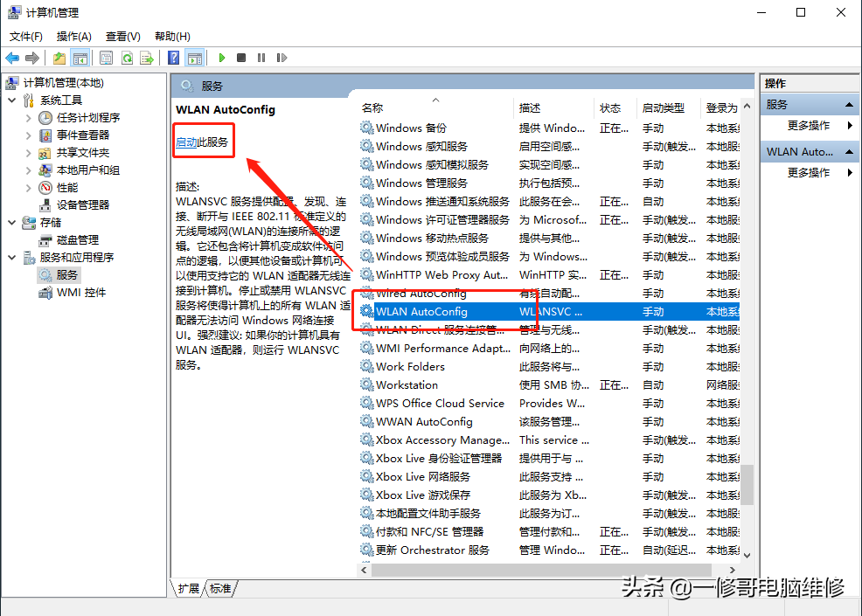
Task: Select the WWAN AutoConfig service
Action: click(549, 422)
